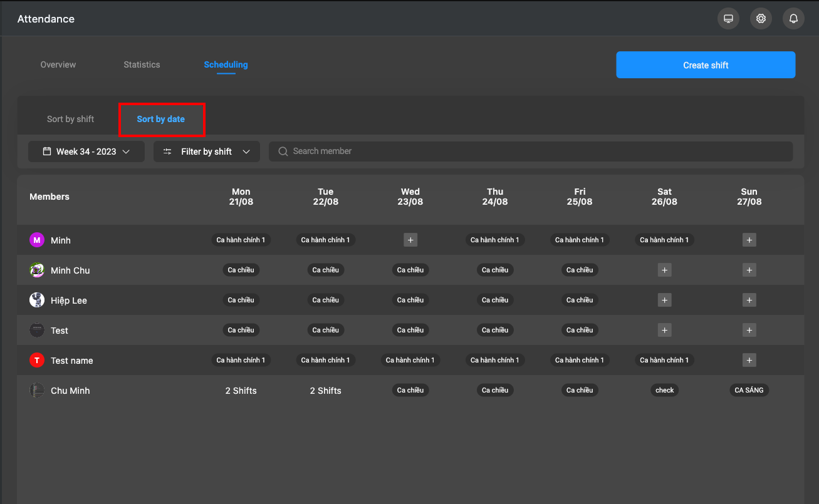
Task: Click Chu Minh's CA SÁNG shift on Sunday
Action: point(749,390)
